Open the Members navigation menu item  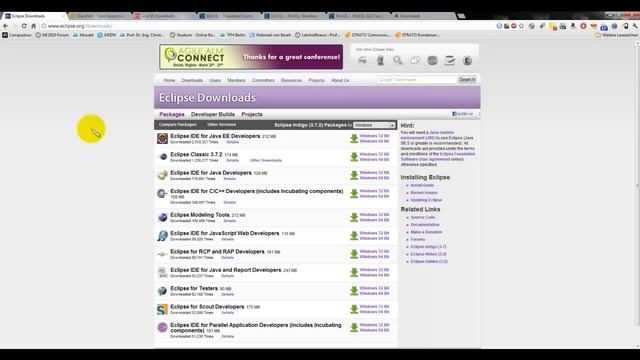click(236, 80)
